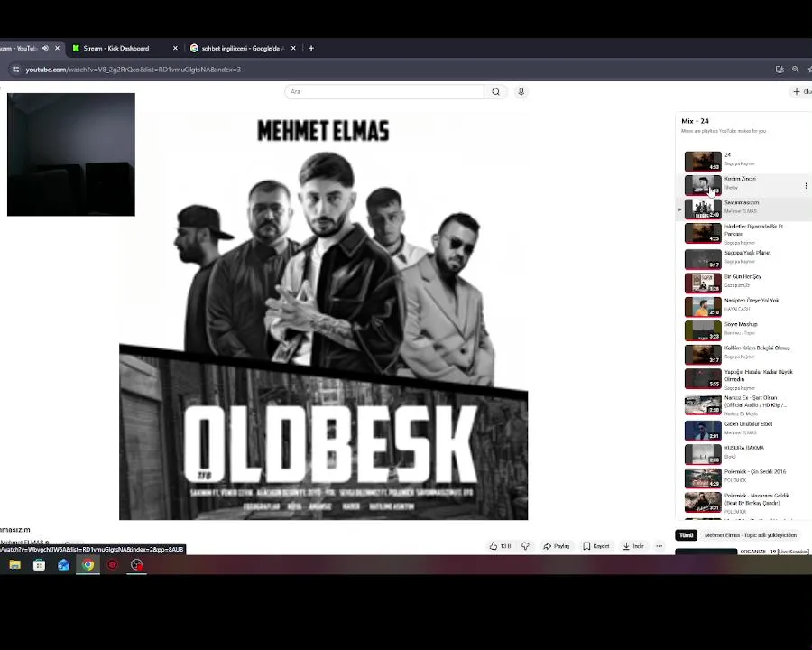The height and width of the screenshot is (650, 812).
Task: Click the OLDBESK video player area
Action: point(324,315)
